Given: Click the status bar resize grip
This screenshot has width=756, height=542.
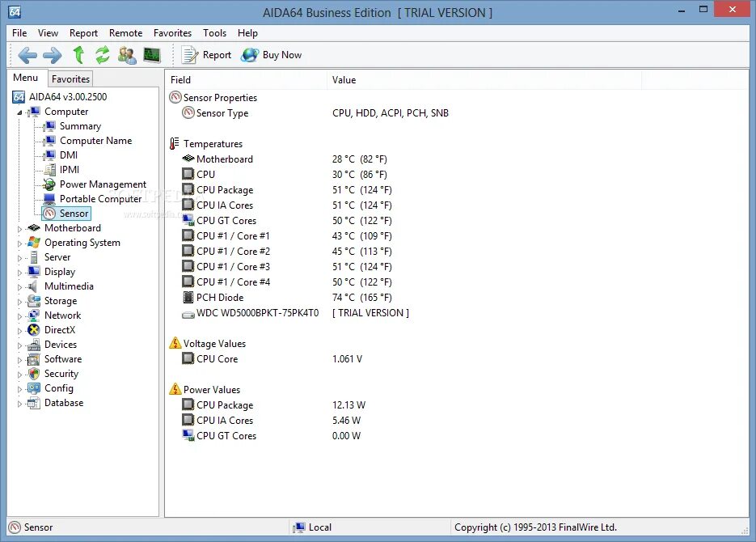Looking at the screenshot, I should click(x=745, y=531).
